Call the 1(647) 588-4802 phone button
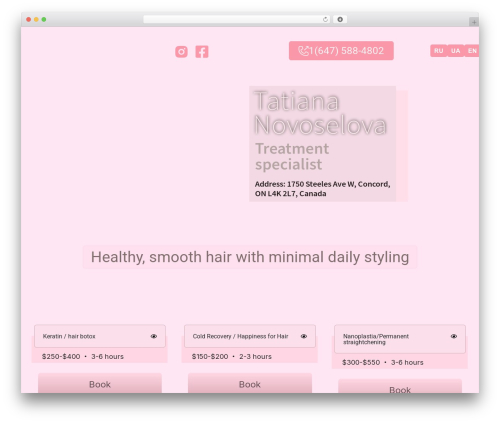Screen dimensions: 500x423 coord(341,51)
